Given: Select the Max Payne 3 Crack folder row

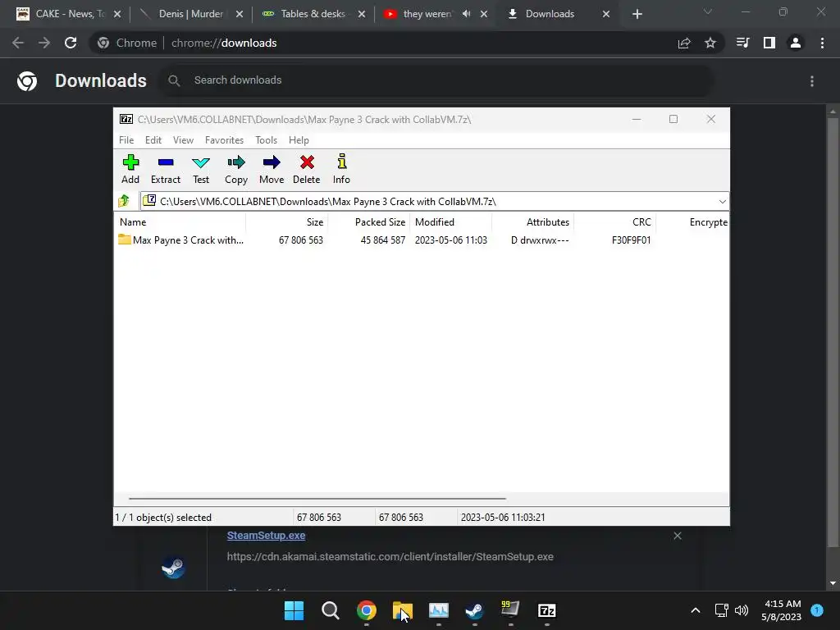Looking at the screenshot, I should click(x=421, y=240).
